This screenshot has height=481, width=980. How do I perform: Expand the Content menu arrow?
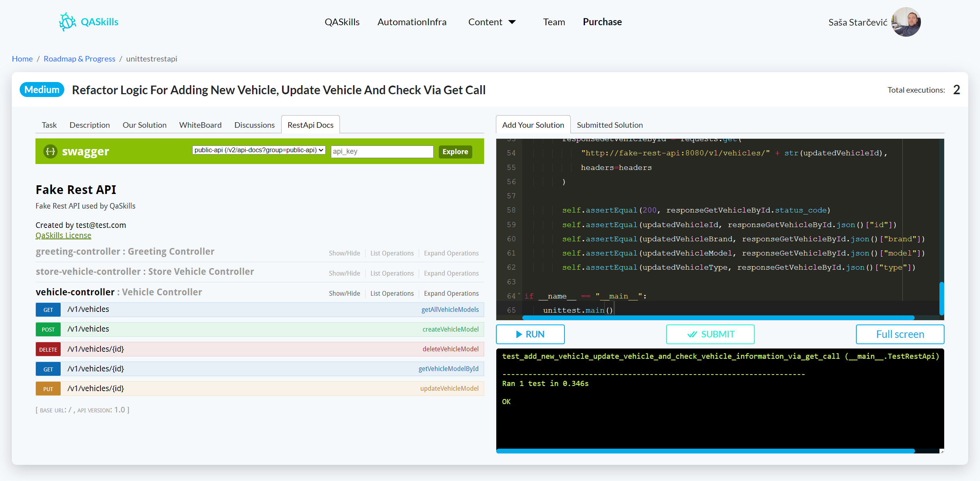click(x=512, y=22)
